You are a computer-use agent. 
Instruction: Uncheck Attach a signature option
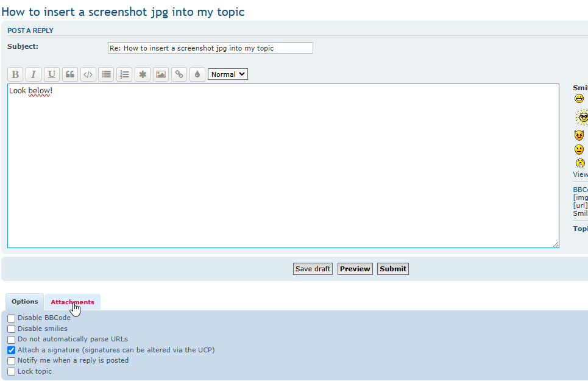tap(12, 351)
